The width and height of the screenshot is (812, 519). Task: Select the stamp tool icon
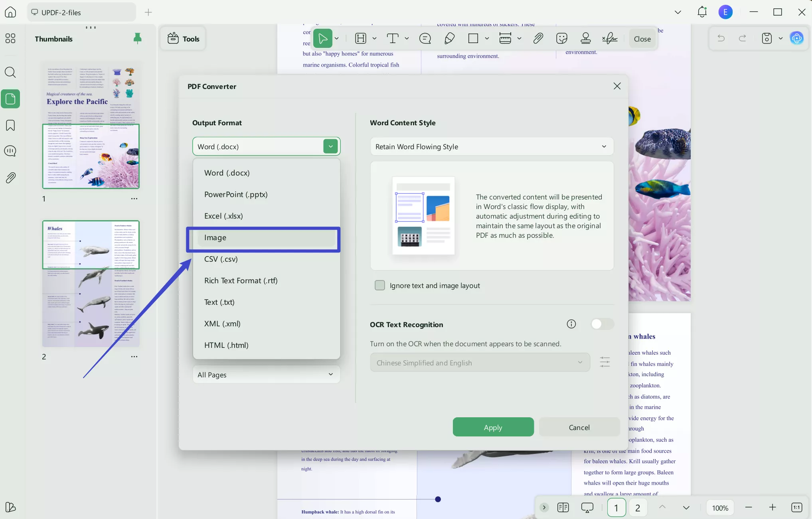click(585, 38)
